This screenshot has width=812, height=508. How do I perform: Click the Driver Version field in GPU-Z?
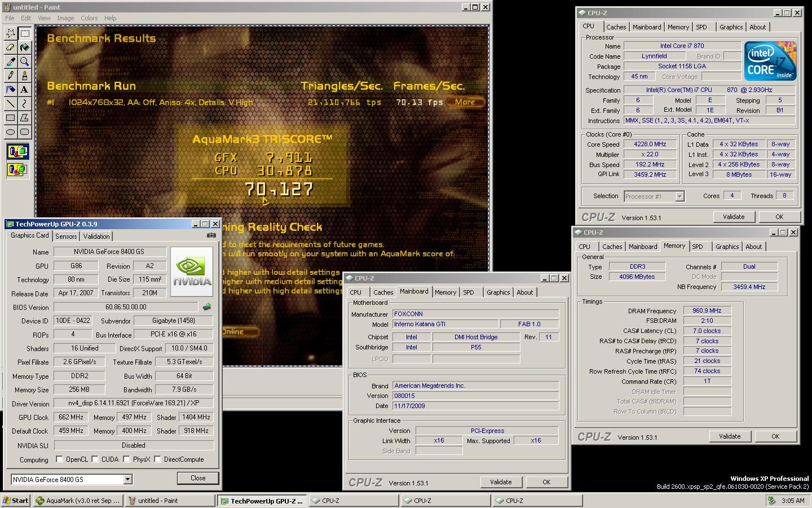134,404
